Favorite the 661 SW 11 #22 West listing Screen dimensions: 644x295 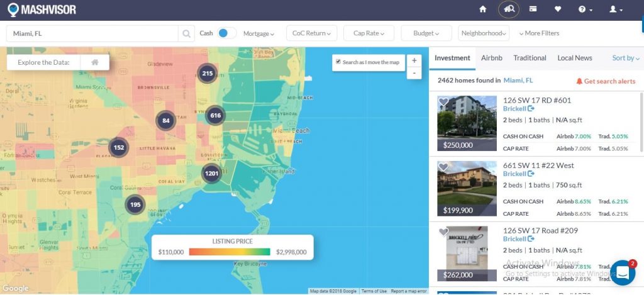tap(443, 167)
